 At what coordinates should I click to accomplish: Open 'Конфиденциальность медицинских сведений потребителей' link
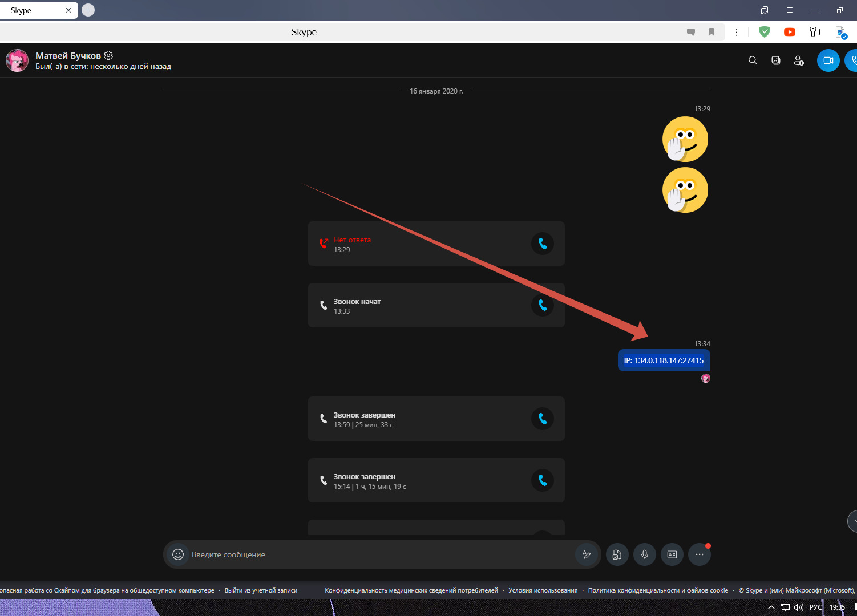click(x=411, y=590)
